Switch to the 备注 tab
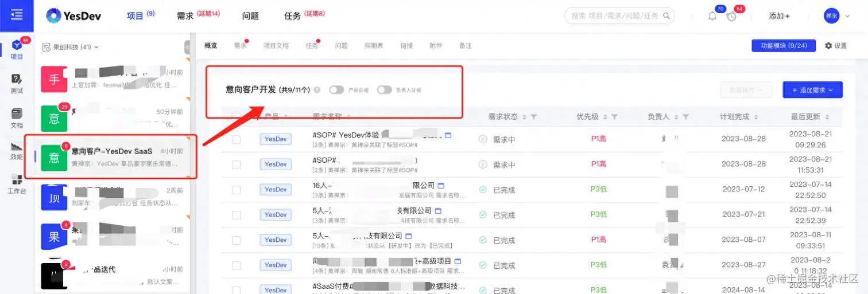868x294 pixels. (x=466, y=46)
